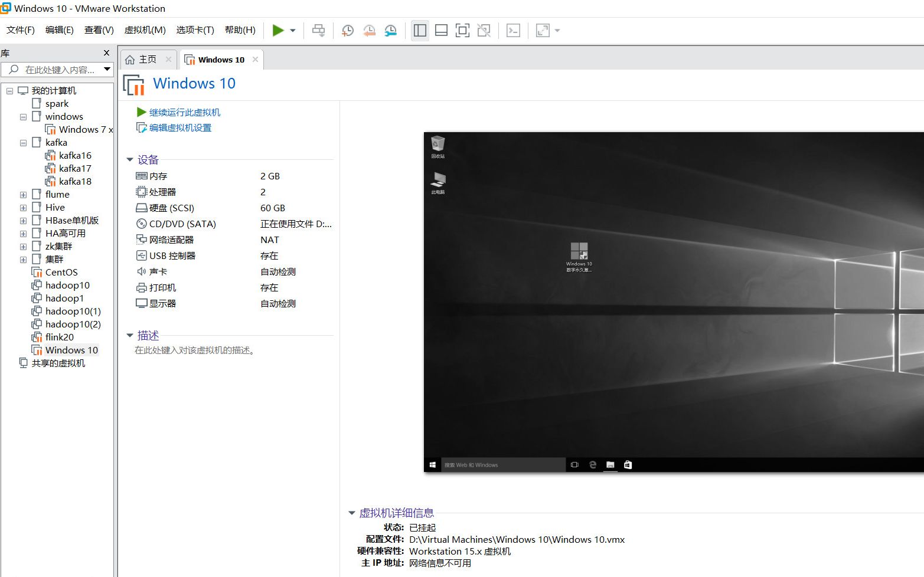Enter full screen mode
This screenshot has width=924, height=577.
tap(462, 30)
